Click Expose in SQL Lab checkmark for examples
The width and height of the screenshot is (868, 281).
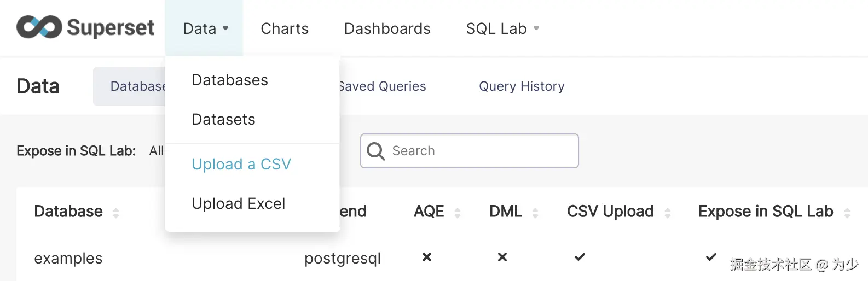pyautogui.click(x=711, y=257)
